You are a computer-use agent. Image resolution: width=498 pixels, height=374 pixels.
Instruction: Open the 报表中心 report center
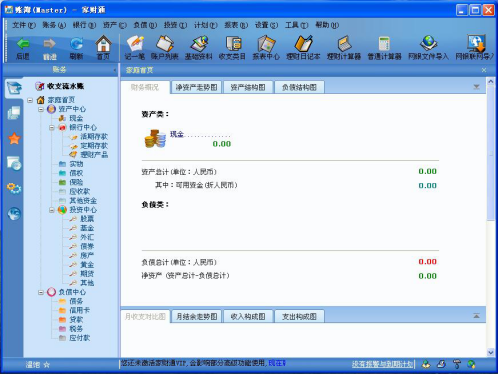tap(266, 44)
